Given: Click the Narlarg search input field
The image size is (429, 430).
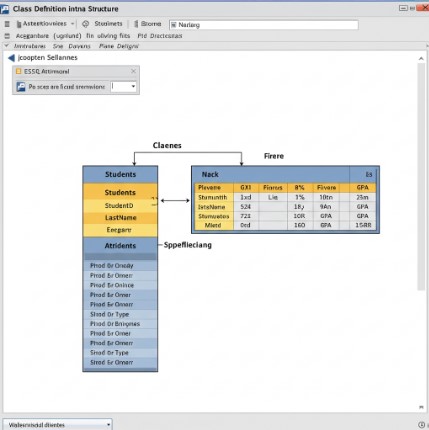Looking at the screenshot, I should (x=264, y=25).
